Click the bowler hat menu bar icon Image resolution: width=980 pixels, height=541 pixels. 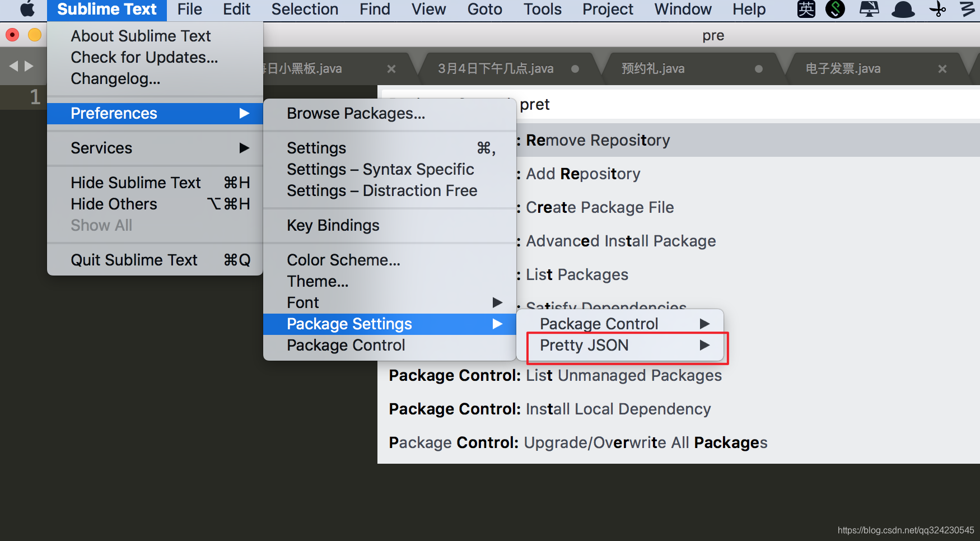click(x=903, y=9)
